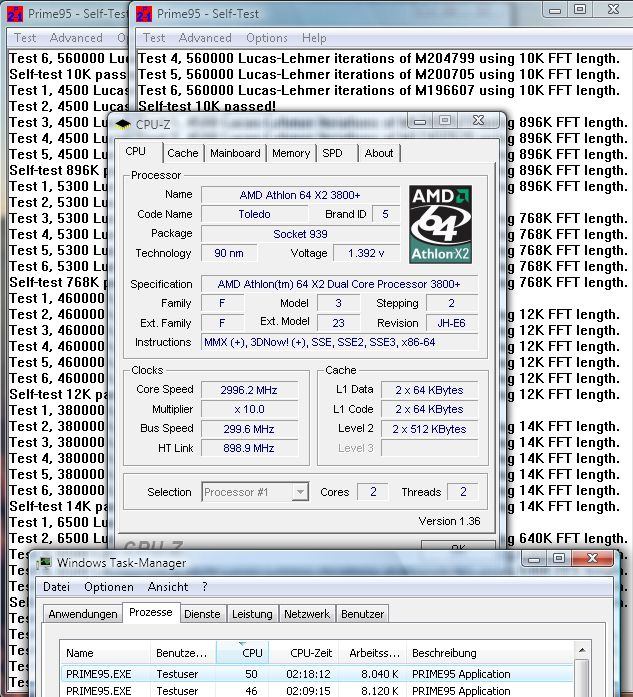Sort processes by the Arbeitss... column header
The width and height of the screenshot is (633, 697).
373,653
